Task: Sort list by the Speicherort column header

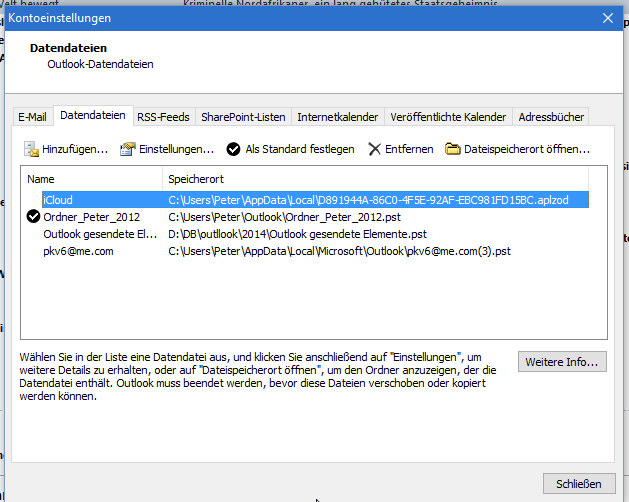Action: (380, 179)
